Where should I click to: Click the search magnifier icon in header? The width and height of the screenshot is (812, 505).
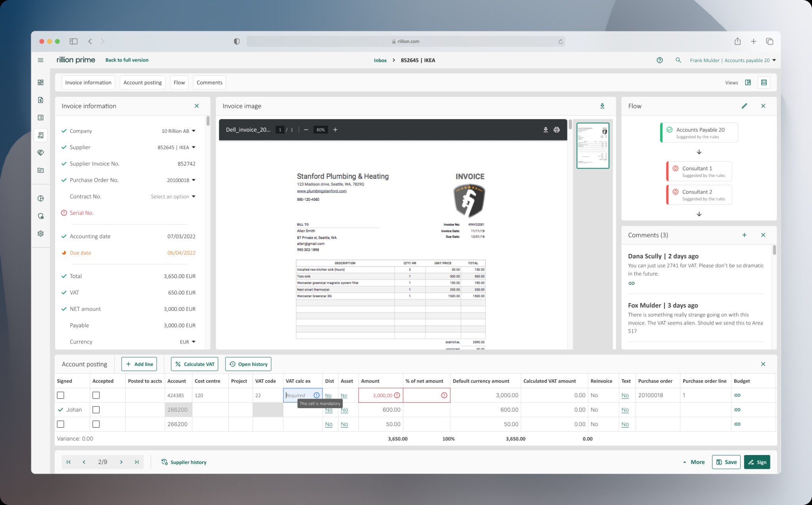(x=678, y=60)
